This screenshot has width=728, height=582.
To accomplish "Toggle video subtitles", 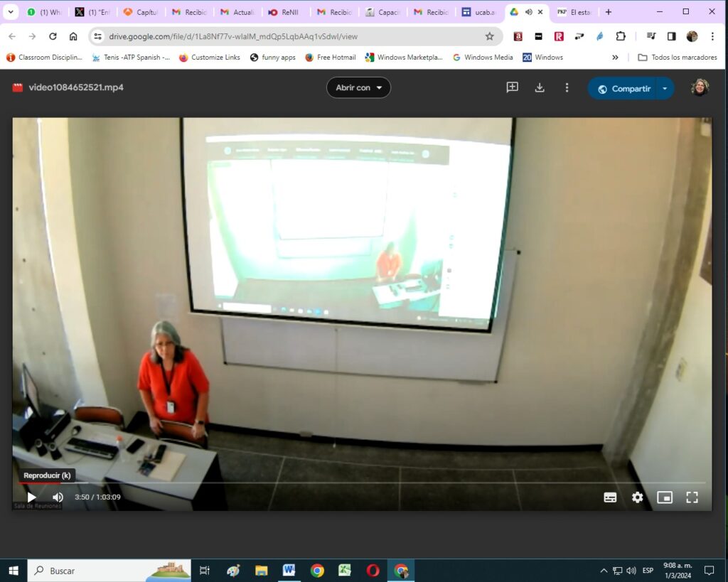I will 610,497.
